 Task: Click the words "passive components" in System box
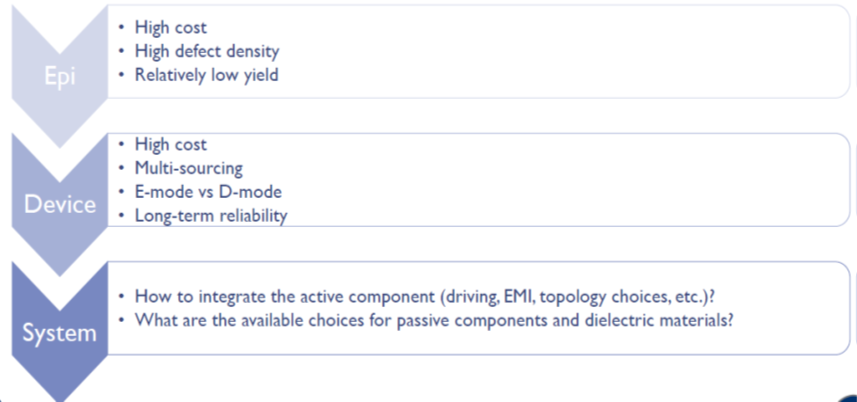pyautogui.click(x=478, y=320)
